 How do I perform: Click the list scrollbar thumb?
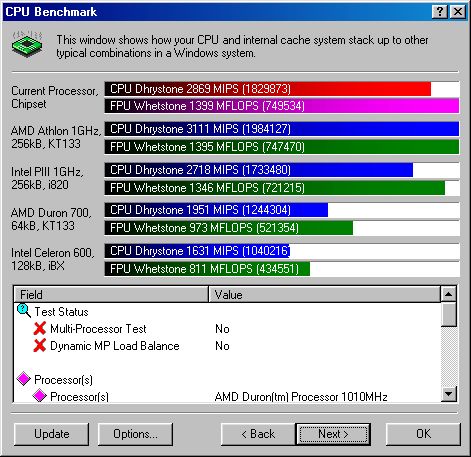448,314
